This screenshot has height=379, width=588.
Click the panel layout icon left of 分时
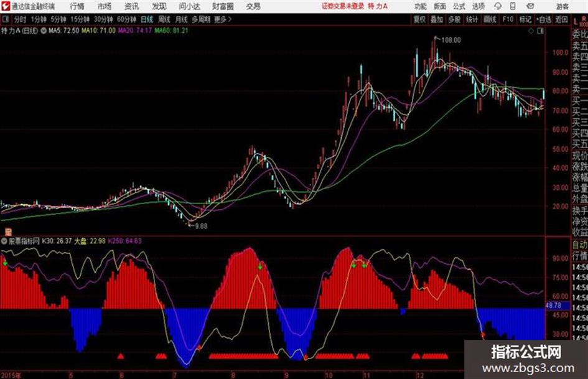(x=5, y=19)
